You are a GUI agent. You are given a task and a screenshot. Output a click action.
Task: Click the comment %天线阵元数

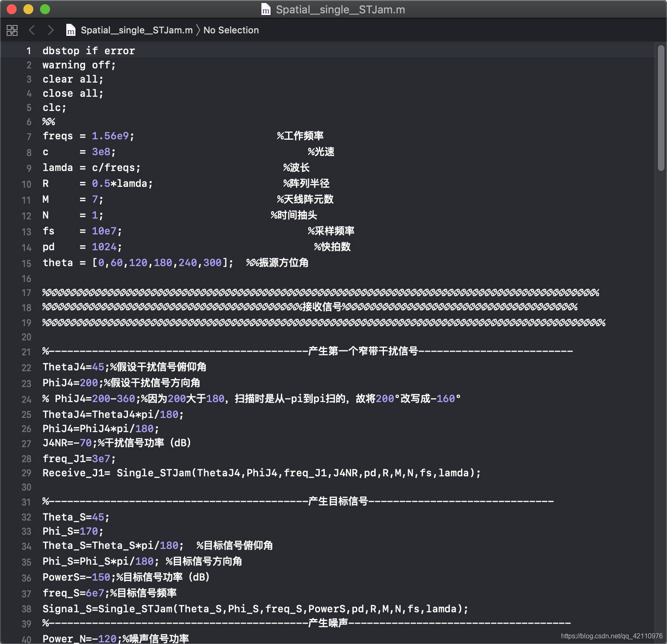(x=305, y=199)
